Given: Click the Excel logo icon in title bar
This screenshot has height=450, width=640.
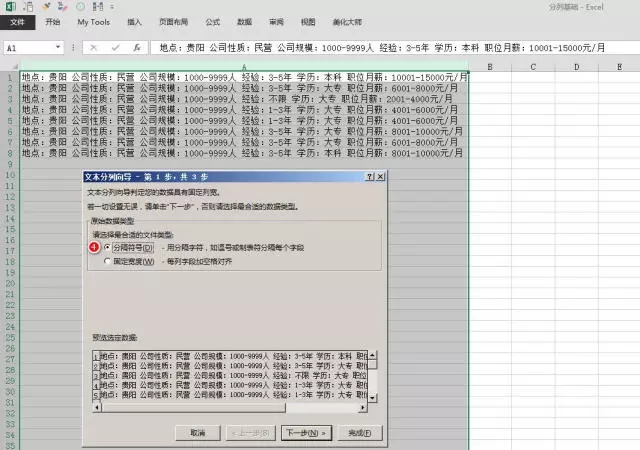Looking at the screenshot, I should pos(11,6).
